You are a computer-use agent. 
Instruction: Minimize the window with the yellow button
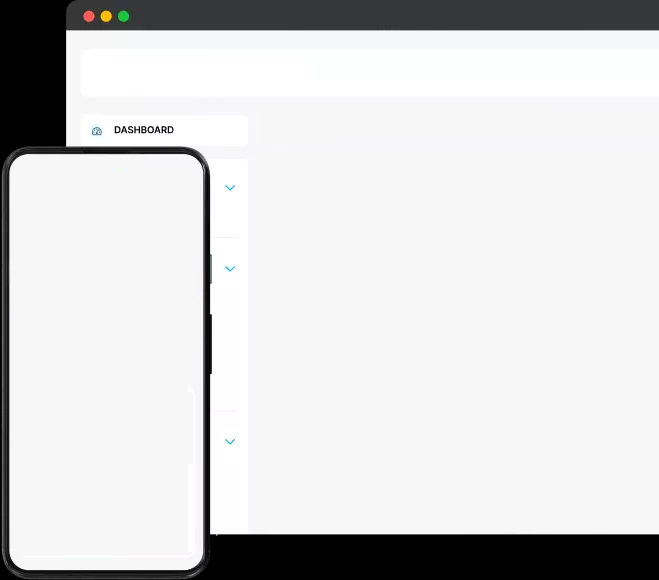tap(106, 16)
